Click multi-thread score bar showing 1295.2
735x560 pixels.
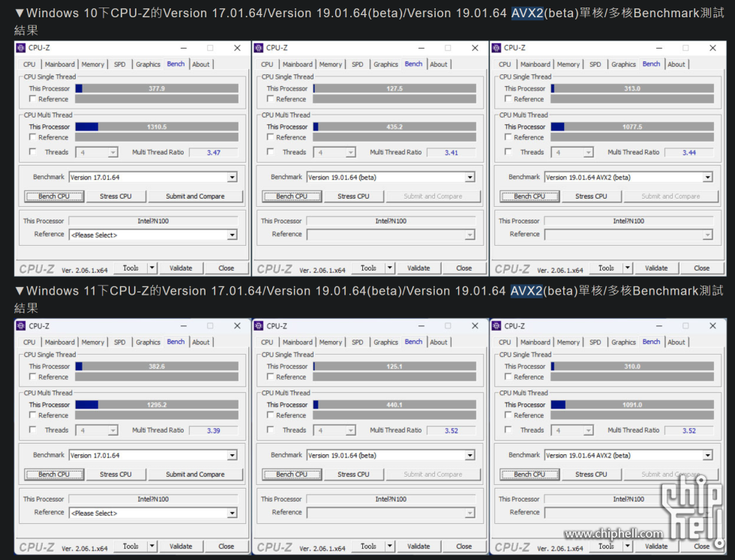[x=157, y=404]
